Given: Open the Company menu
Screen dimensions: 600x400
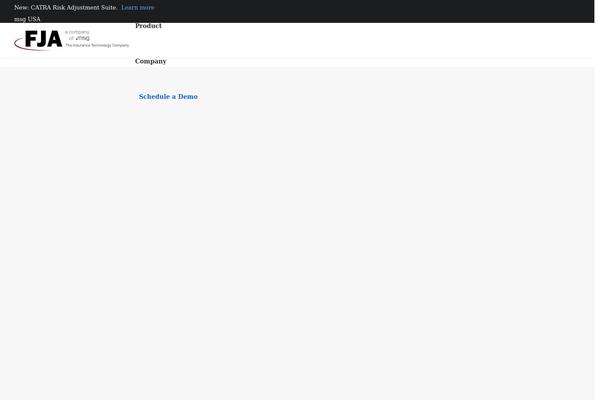Looking at the screenshot, I should coord(151,61).
